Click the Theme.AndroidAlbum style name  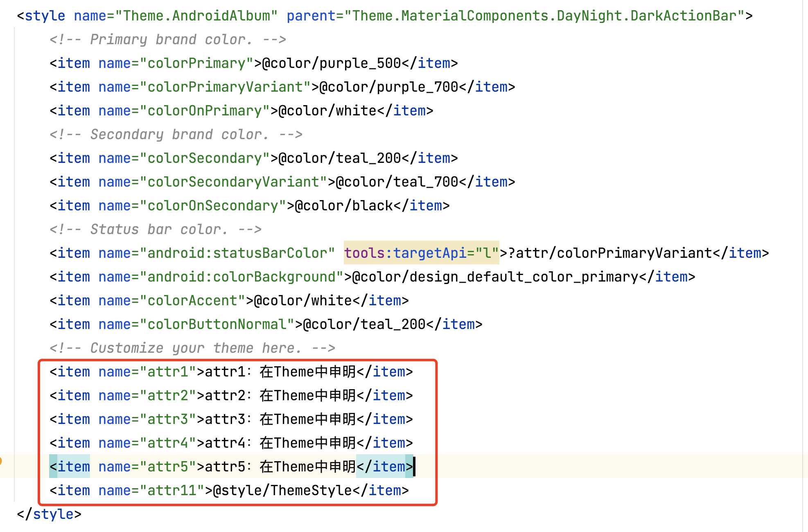point(196,16)
